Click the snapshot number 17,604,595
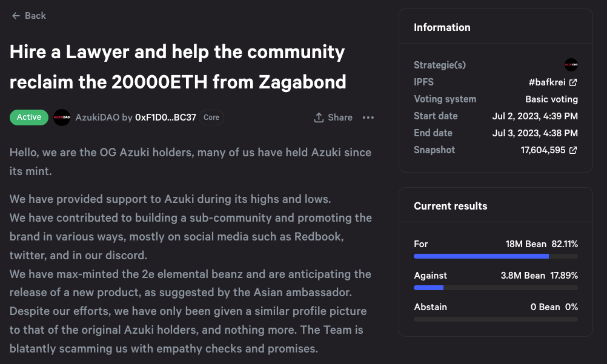This screenshot has width=607, height=364. coord(544,150)
